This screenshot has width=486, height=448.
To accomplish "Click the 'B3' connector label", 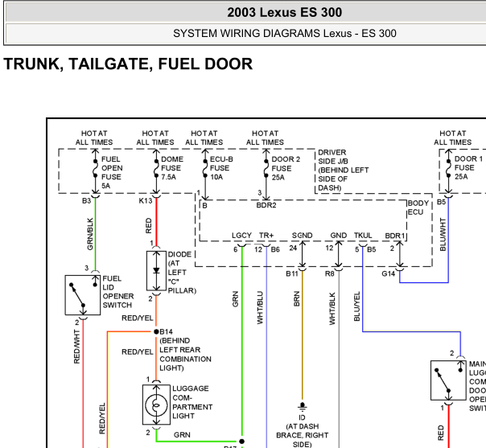I will click(x=86, y=201).
